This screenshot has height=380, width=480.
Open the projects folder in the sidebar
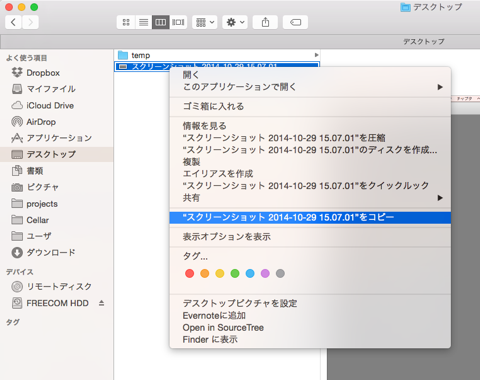(x=57, y=204)
